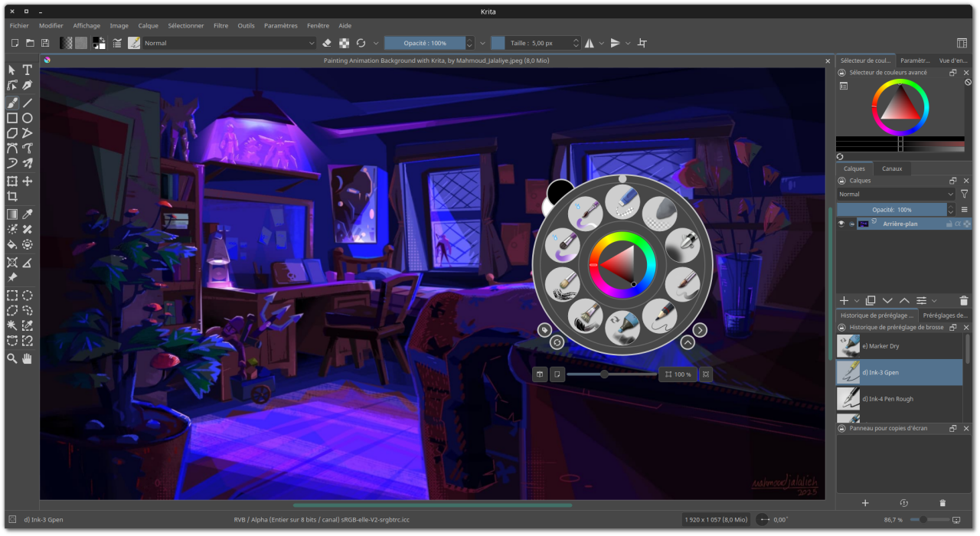Select the Gradient tool
This screenshot has width=980, height=536.
click(x=12, y=214)
